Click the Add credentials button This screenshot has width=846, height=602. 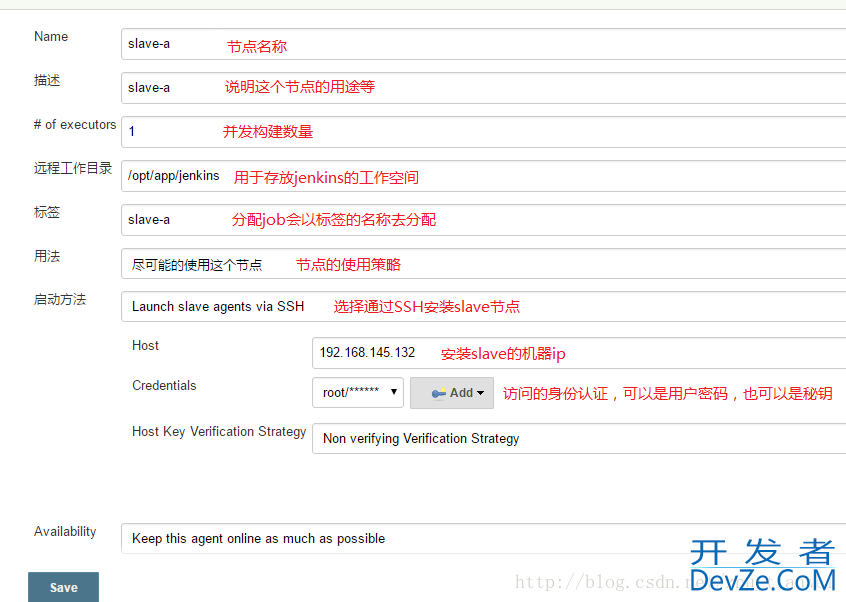point(452,393)
